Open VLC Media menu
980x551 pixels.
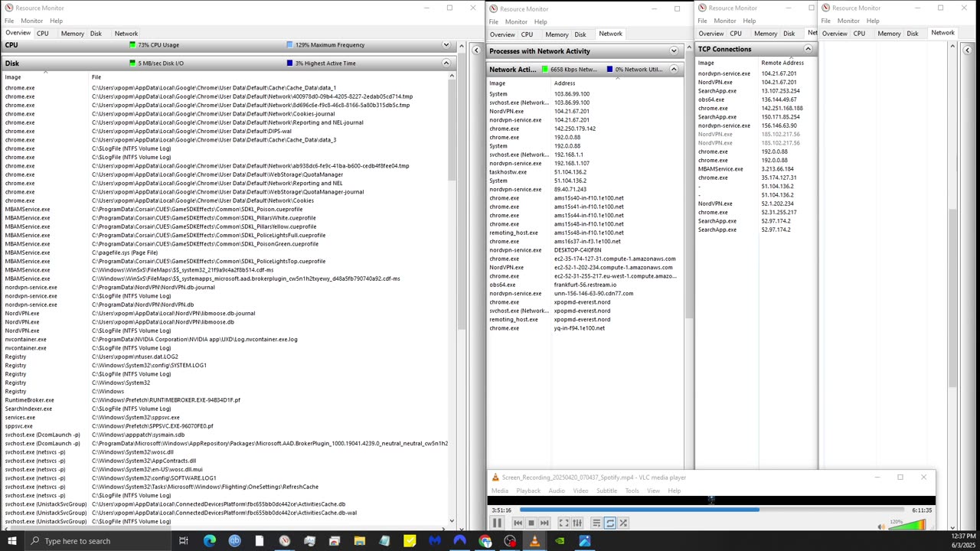tap(500, 491)
